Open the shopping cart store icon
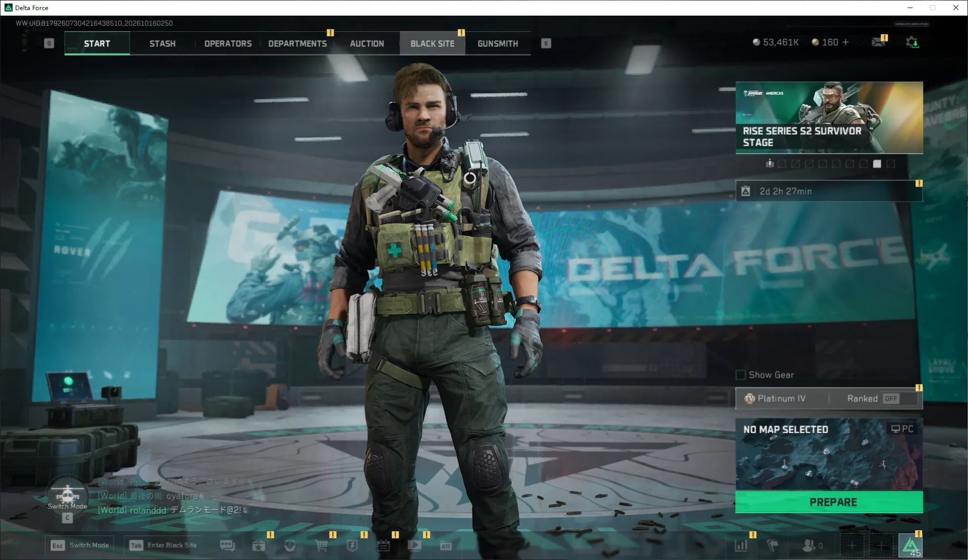The image size is (968, 560). 321,545
